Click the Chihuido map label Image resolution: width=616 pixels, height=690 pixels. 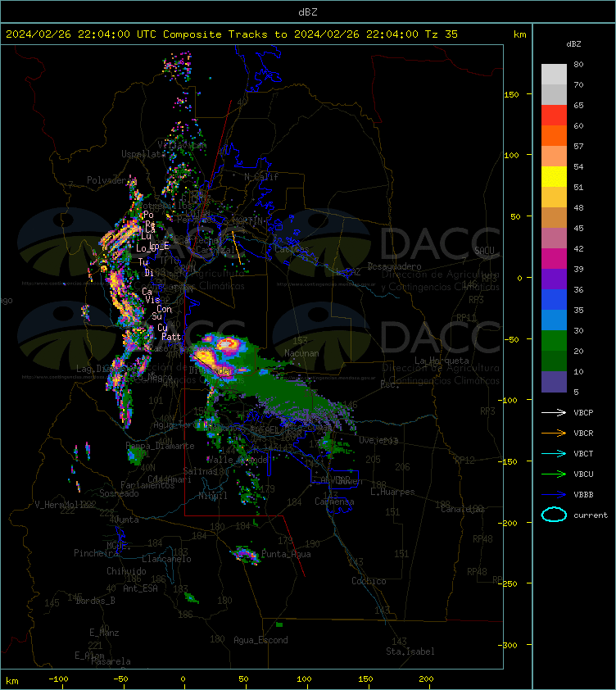coord(126,570)
